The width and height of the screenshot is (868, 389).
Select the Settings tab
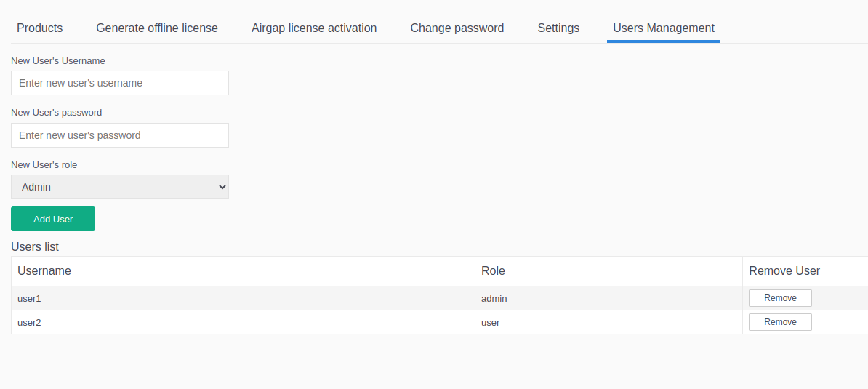coord(558,28)
